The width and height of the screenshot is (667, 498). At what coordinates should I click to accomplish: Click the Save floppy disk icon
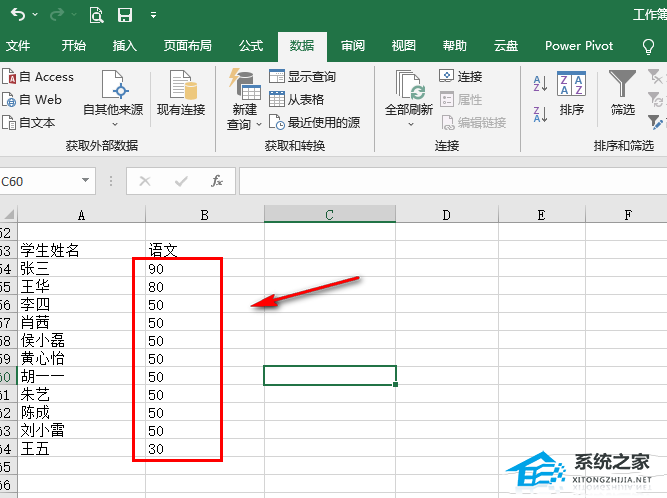click(125, 15)
